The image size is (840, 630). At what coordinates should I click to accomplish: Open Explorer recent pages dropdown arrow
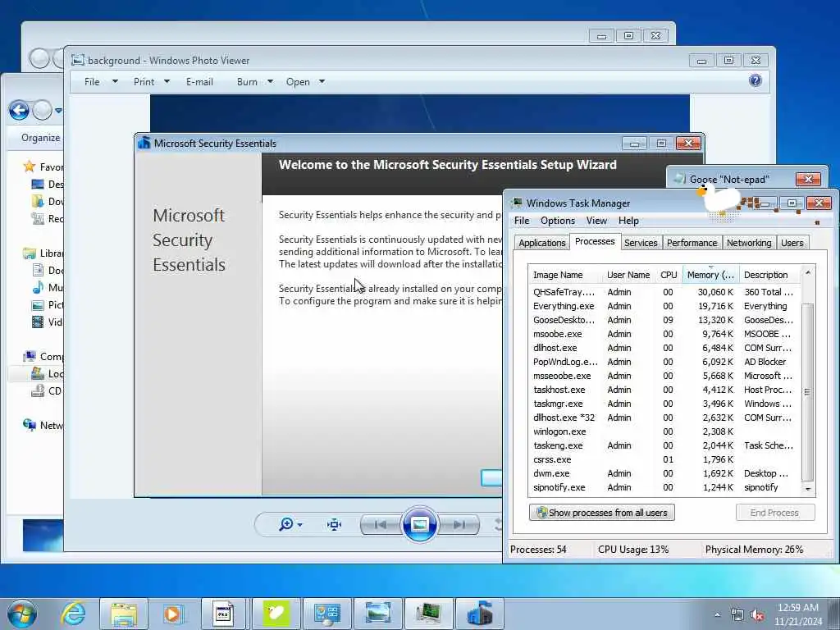click(x=58, y=111)
